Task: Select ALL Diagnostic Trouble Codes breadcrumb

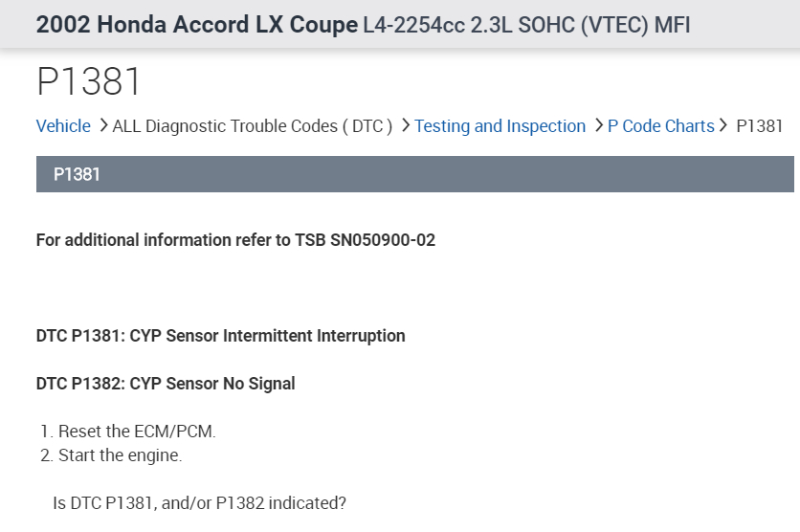Action: click(253, 126)
